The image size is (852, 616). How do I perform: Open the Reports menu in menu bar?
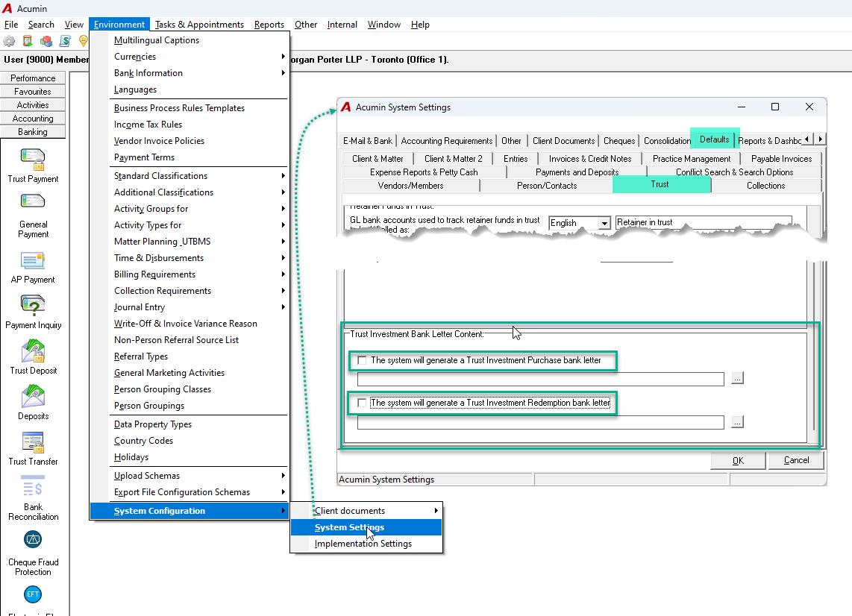tap(269, 25)
